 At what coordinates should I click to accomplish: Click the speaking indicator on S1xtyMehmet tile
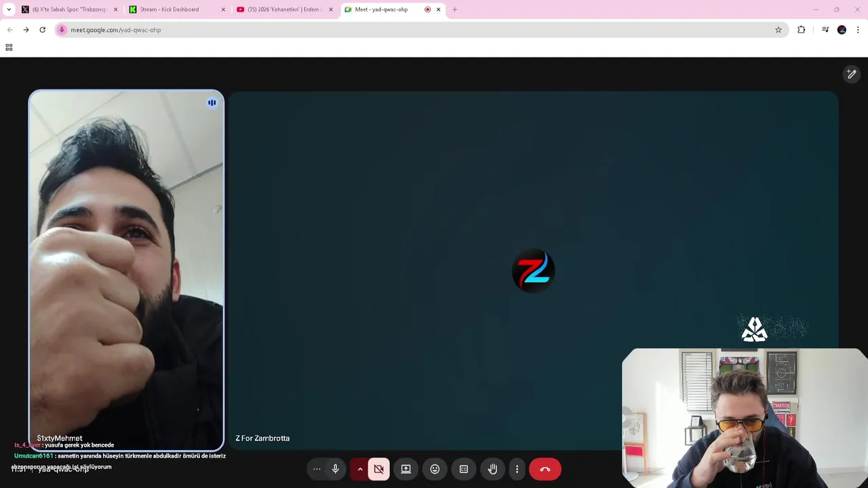click(212, 103)
